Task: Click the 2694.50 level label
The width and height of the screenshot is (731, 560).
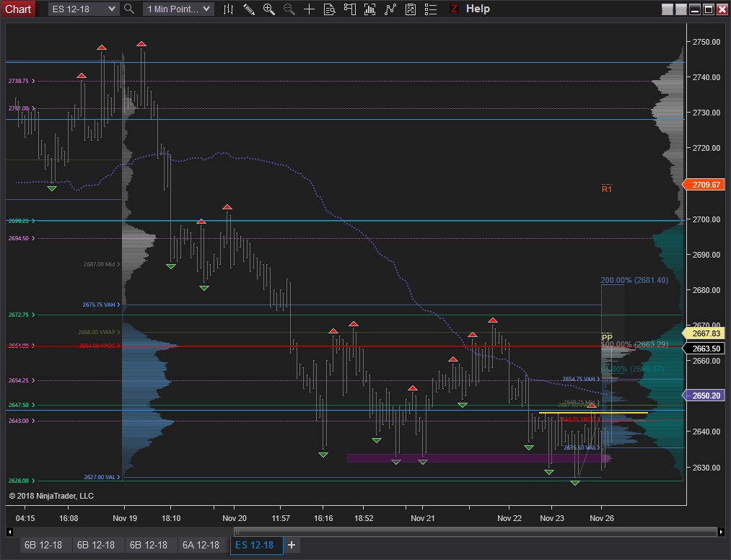Action: pyautogui.click(x=22, y=238)
